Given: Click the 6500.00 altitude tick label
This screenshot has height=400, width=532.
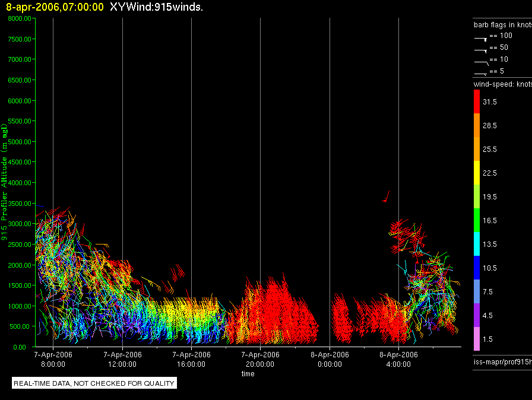Looking at the screenshot, I should [x=20, y=80].
